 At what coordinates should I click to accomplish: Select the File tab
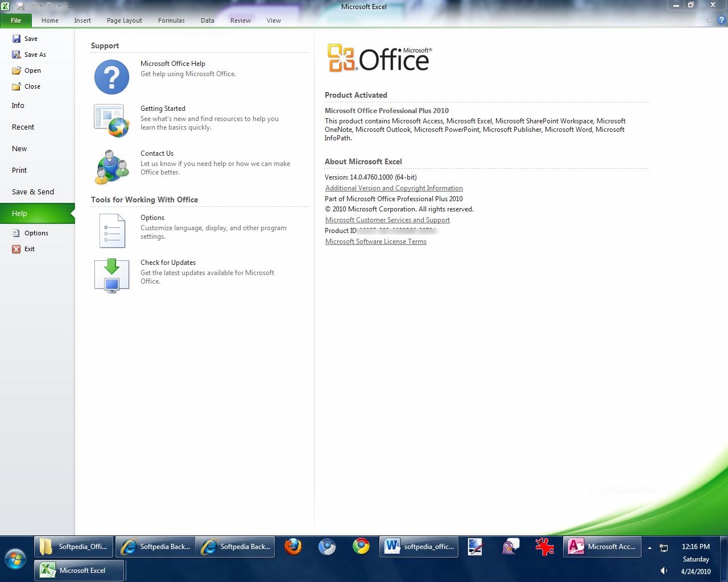point(16,20)
